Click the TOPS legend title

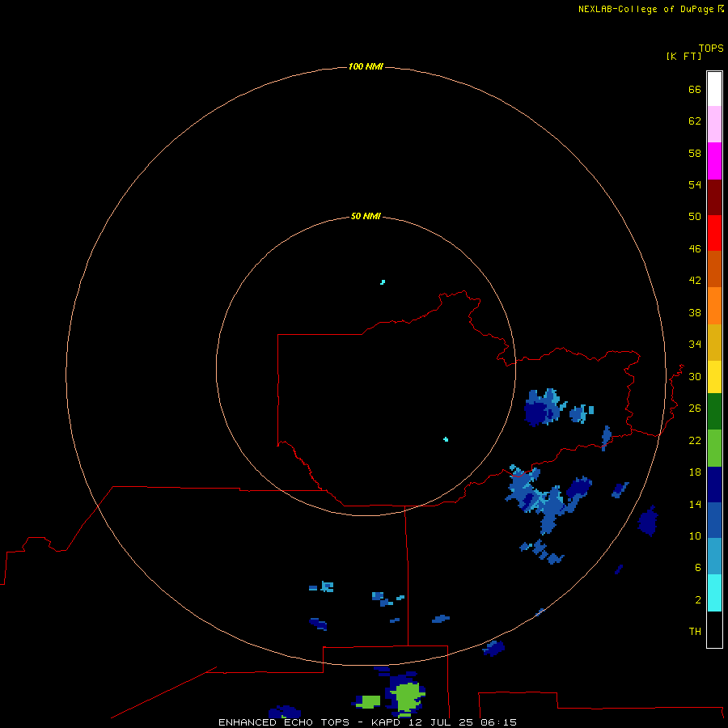tap(711, 49)
